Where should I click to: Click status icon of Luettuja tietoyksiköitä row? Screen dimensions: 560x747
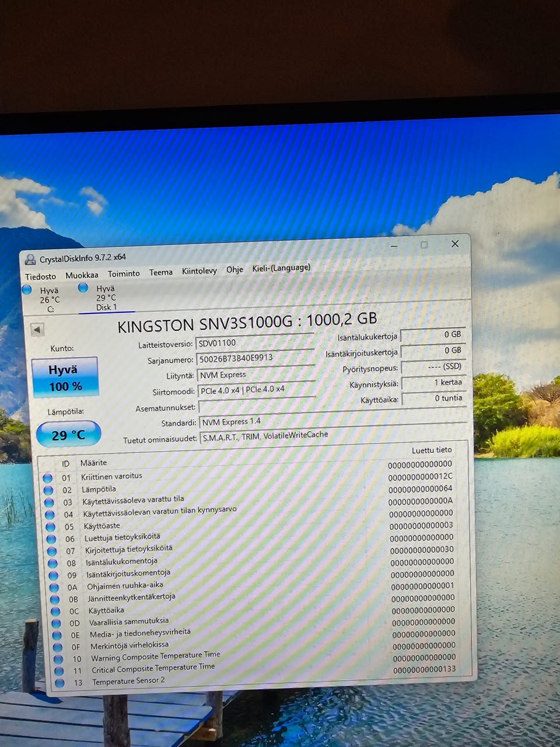click(x=51, y=539)
